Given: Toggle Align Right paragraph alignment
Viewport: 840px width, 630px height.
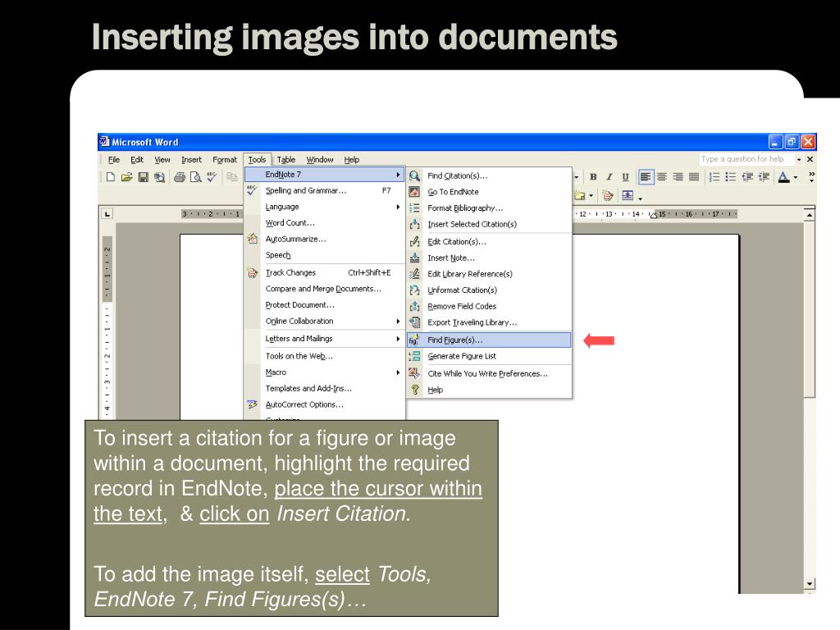Looking at the screenshot, I should pyautogui.click(x=678, y=177).
